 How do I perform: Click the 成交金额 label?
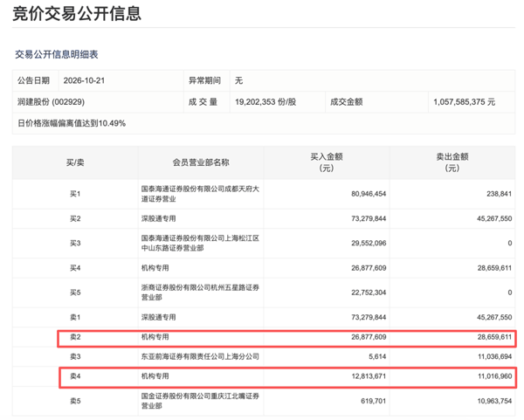click(x=346, y=102)
